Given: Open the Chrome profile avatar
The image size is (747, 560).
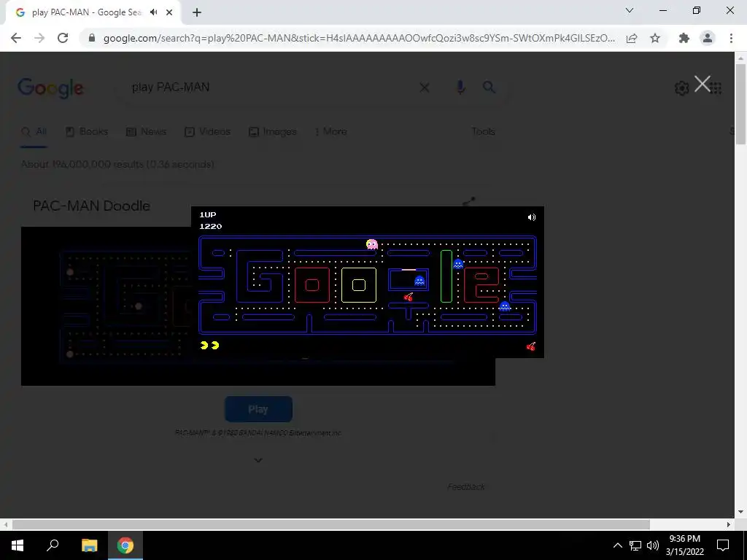Looking at the screenshot, I should 708,38.
